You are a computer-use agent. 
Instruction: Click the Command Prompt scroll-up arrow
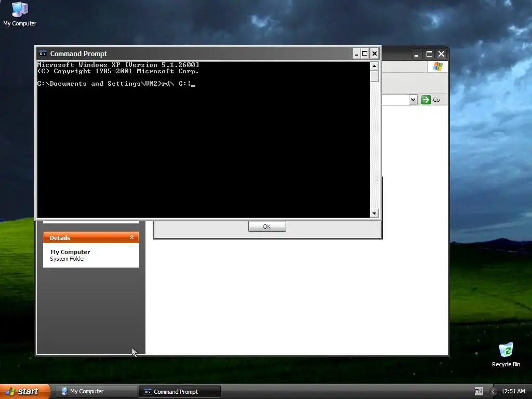click(374, 66)
